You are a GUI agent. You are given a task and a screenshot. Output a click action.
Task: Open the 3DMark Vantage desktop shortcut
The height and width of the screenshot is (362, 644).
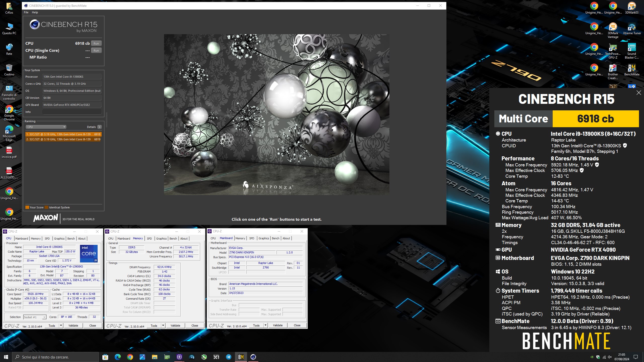pos(613,30)
